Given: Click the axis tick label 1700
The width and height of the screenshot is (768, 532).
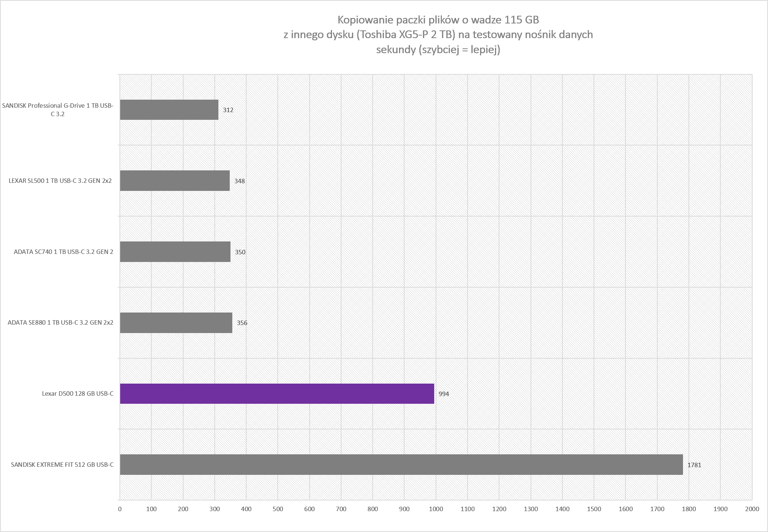Looking at the screenshot, I should point(657,509).
